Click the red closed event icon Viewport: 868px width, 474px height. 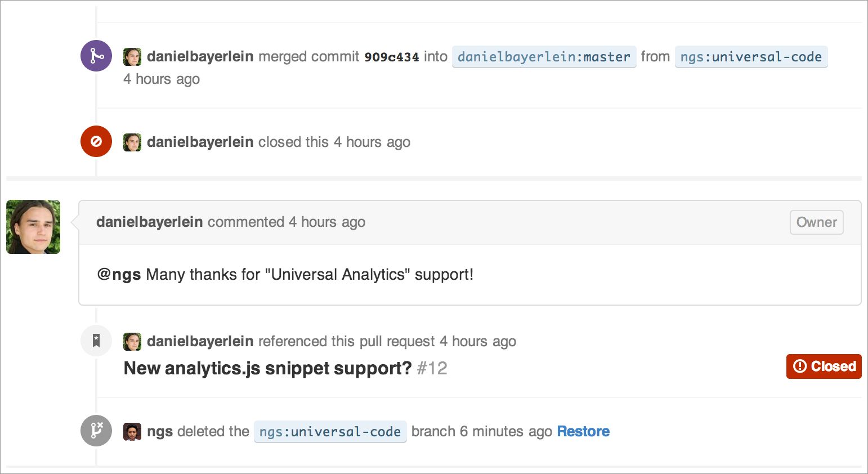(x=96, y=141)
